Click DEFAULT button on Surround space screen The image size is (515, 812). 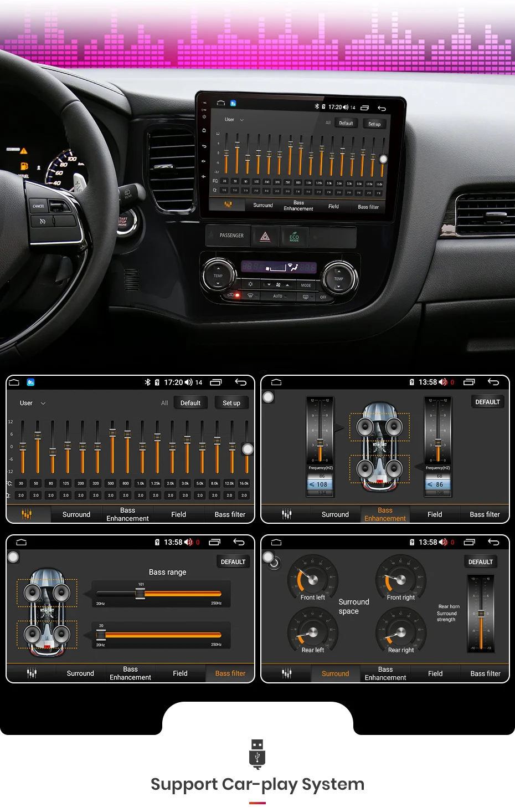pos(481,562)
